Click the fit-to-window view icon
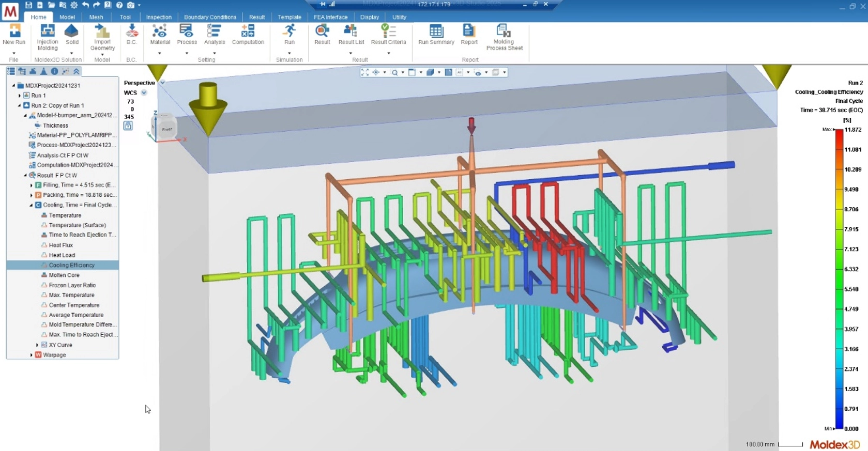Image resolution: width=868 pixels, height=451 pixels. tap(365, 72)
